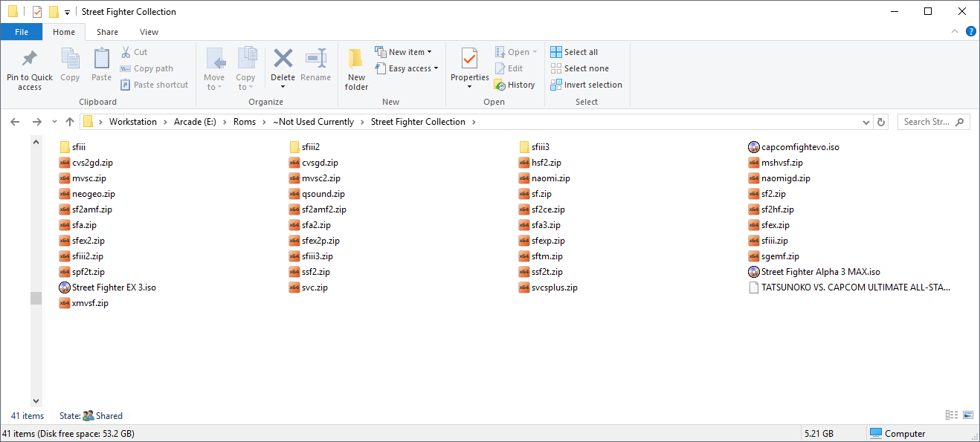This screenshot has width=980, height=442.
Task: Click Roms breadcrumb in address bar
Action: 245,122
